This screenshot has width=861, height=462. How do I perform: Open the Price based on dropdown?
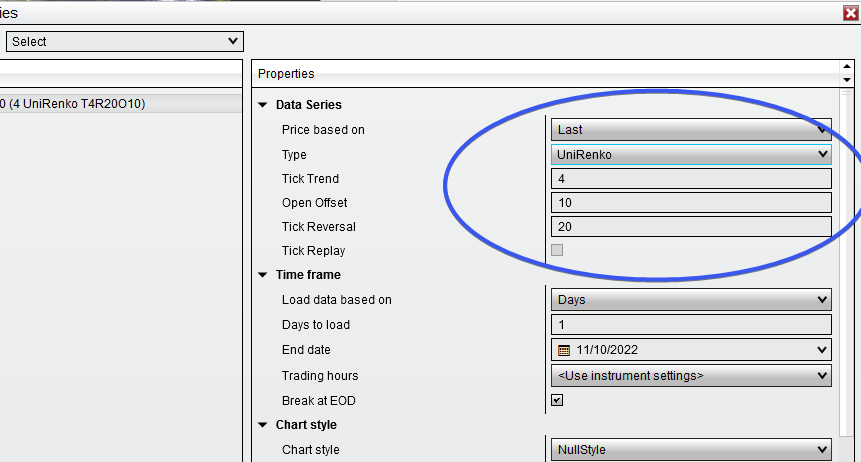pyautogui.click(x=691, y=130)
